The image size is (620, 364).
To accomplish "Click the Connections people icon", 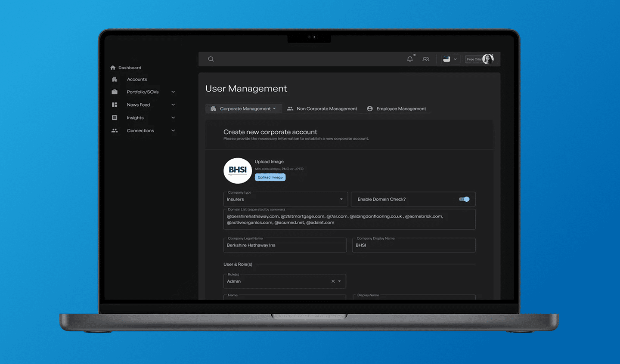I will pyautogui.click(x=115, y=130).
